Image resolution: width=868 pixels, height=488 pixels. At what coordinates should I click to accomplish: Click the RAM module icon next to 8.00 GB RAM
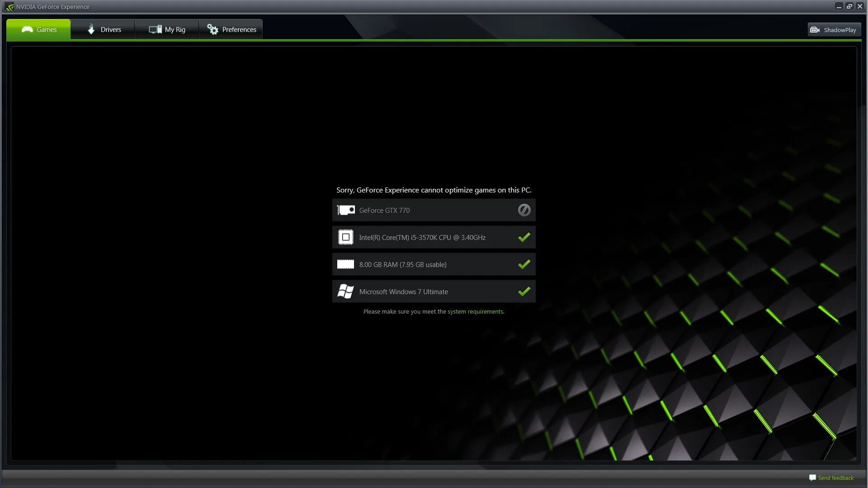pos(345,264)
